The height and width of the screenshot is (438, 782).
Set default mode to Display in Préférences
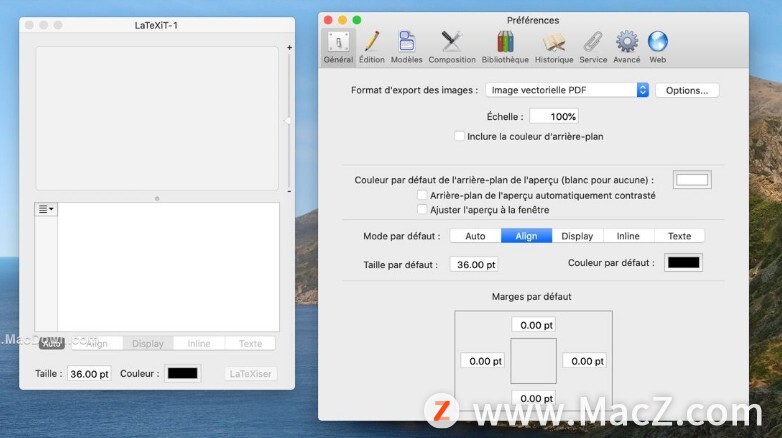577,236
